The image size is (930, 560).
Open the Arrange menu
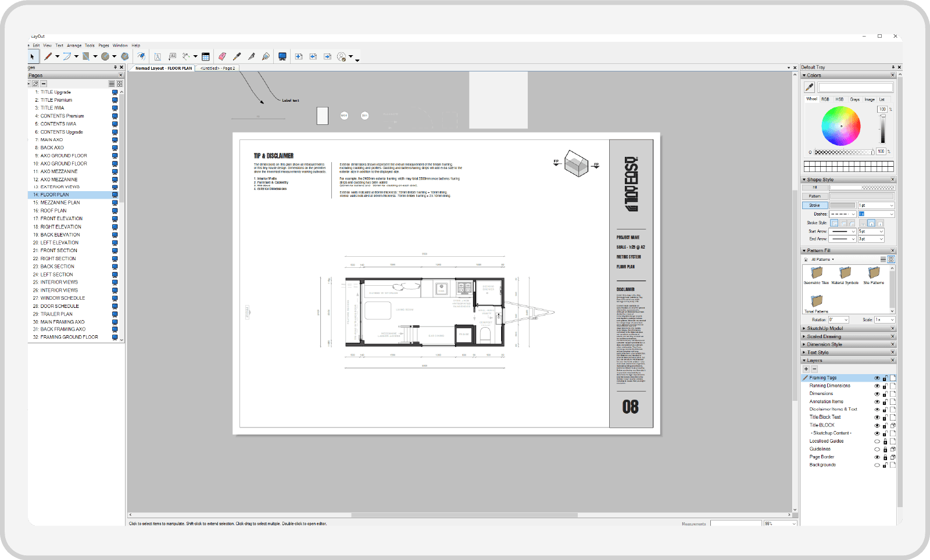point(74,45)
